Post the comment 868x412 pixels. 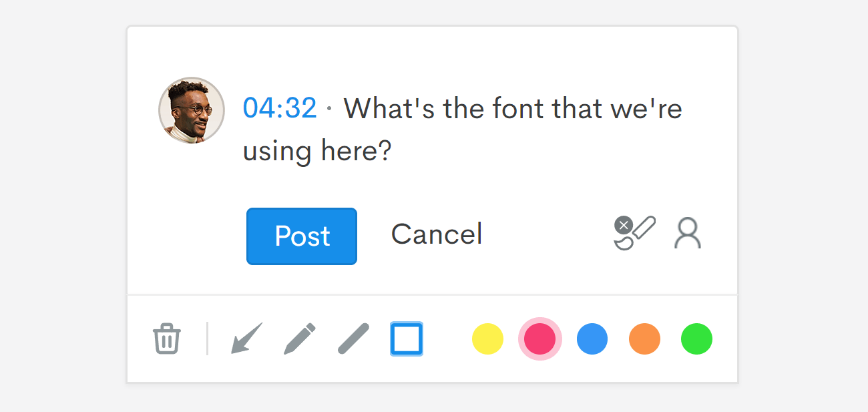click(x=302, y=236)
